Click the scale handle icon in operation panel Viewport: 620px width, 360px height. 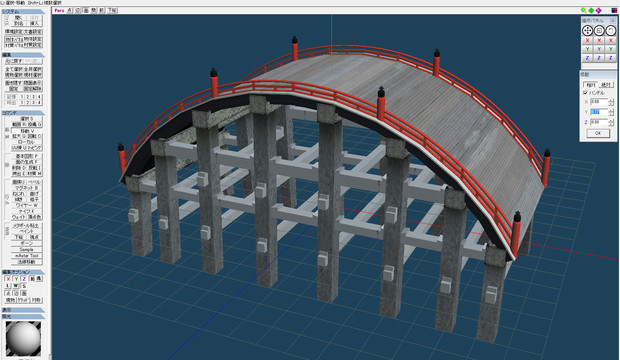point(599,30)
